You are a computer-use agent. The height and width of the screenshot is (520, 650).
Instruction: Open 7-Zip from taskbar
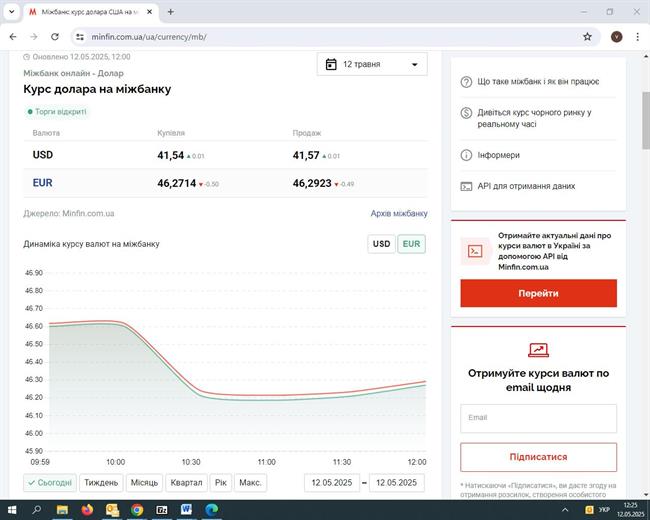click(162, 510)
